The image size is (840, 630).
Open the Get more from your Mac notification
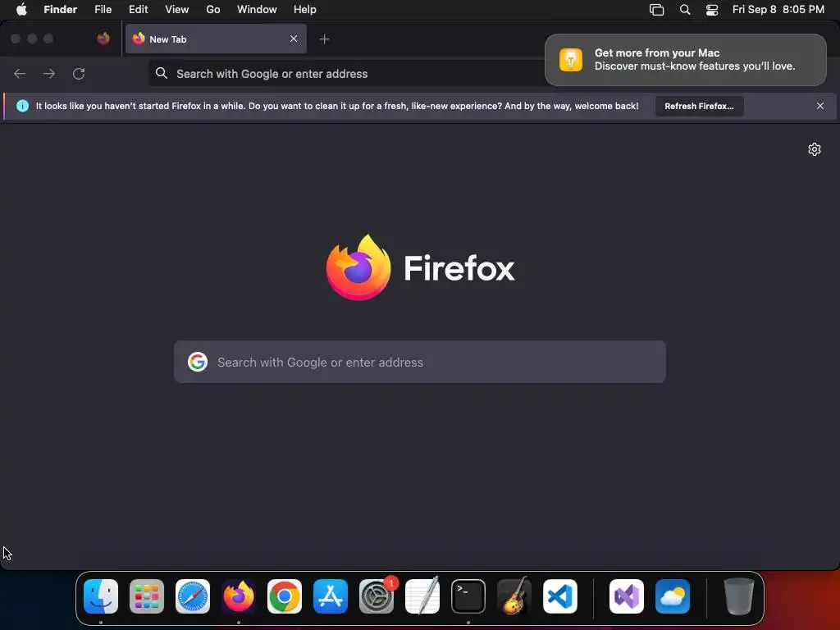pyautogui.click(x=686, y=59)
